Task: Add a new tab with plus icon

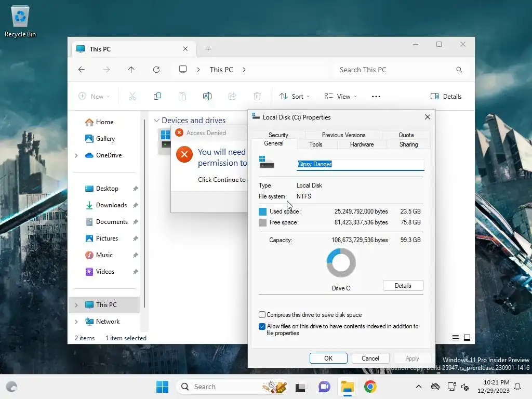Action: point(208,49)
